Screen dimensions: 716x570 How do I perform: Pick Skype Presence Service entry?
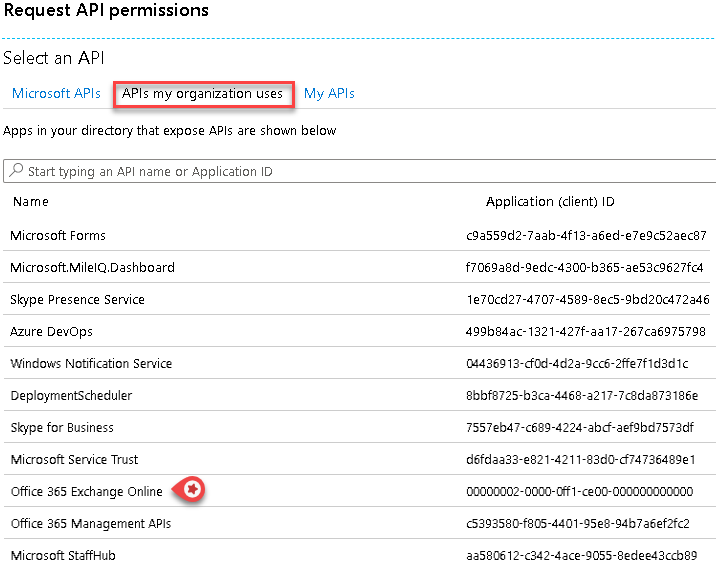[77, 300]
